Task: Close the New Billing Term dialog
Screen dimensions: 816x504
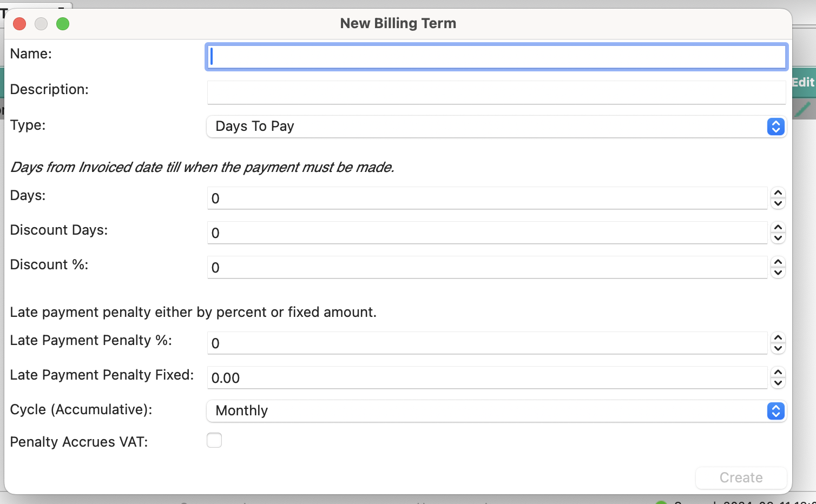Action: coord(19,24)
